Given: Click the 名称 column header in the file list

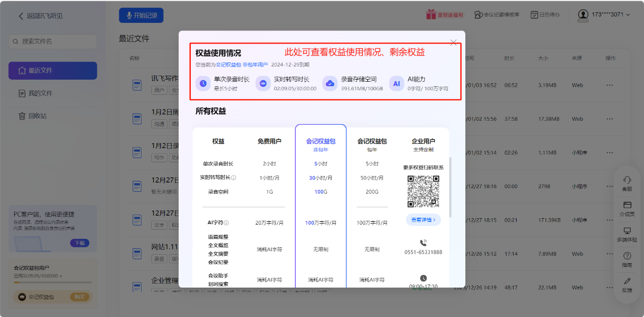Looking at the screenshot, I should (134, 58).
